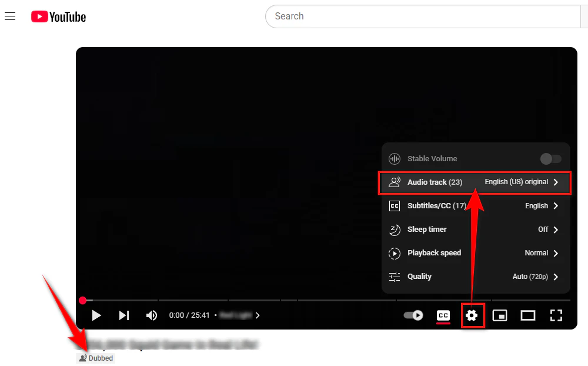Image resolution: width=588 pixels, height=366 pixels.
Task: Click the Dubbed label below the video
Action: click(95, 358)
